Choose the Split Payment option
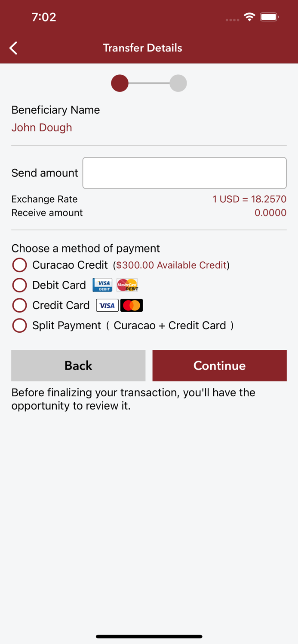This screenshot has height=644, width=298. click(19, 325)
